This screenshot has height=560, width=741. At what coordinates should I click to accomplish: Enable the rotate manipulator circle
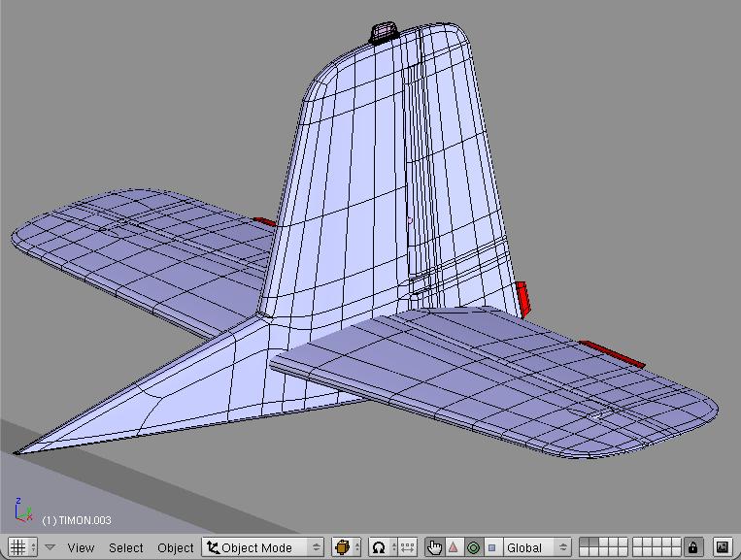[474, 547]
